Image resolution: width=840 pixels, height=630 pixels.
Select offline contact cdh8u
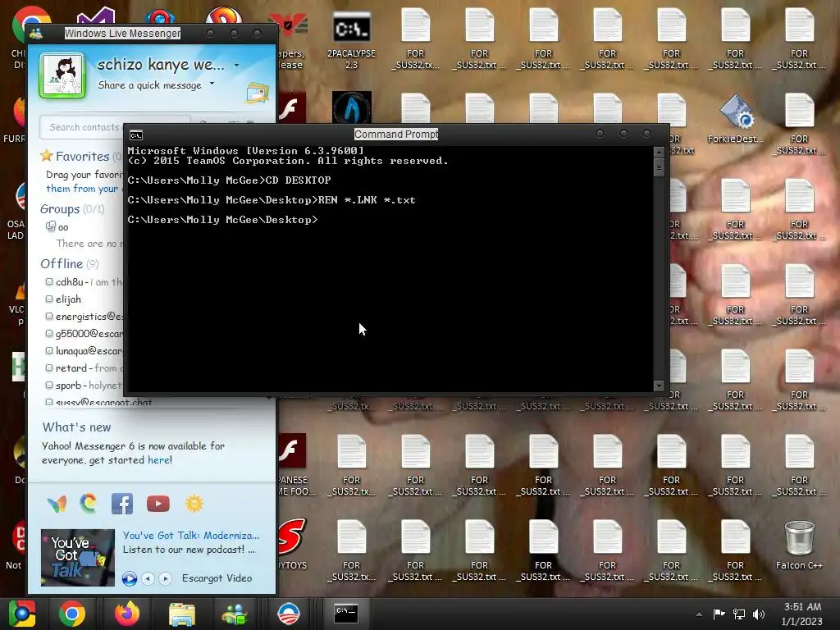pyautogui.click(x=84, y=282)
